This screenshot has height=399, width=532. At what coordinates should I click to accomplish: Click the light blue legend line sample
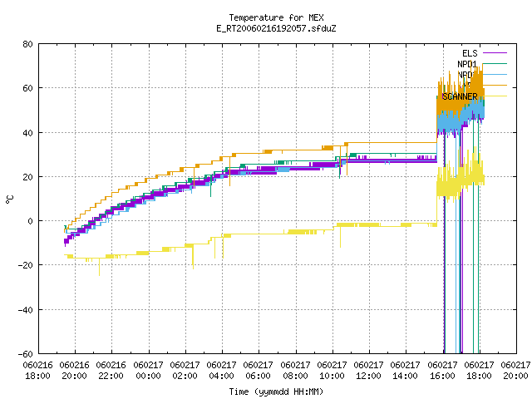point(495,74)
